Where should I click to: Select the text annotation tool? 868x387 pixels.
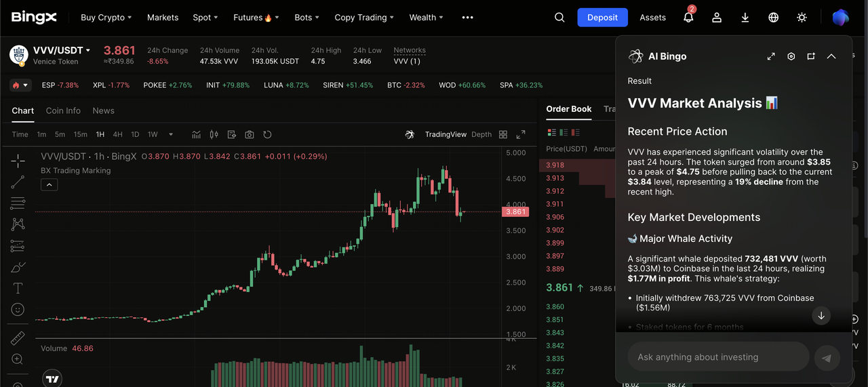[18, 288]
